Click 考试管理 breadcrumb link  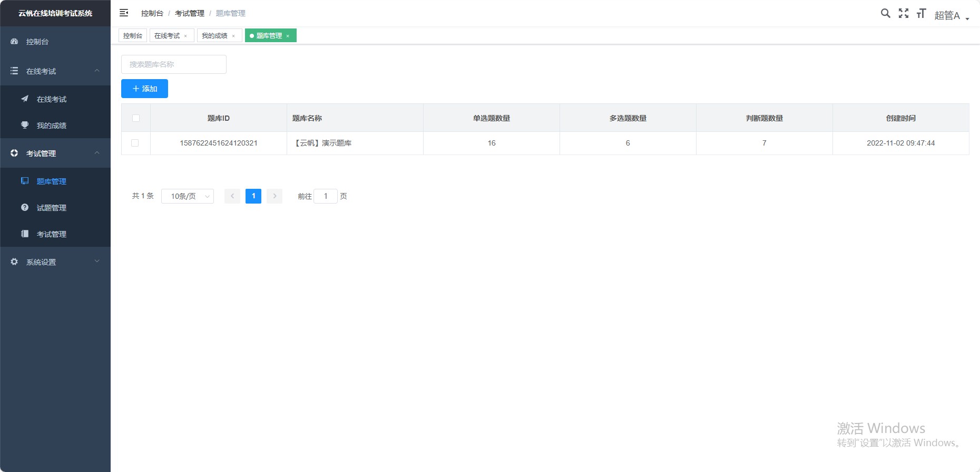[190, 13]
